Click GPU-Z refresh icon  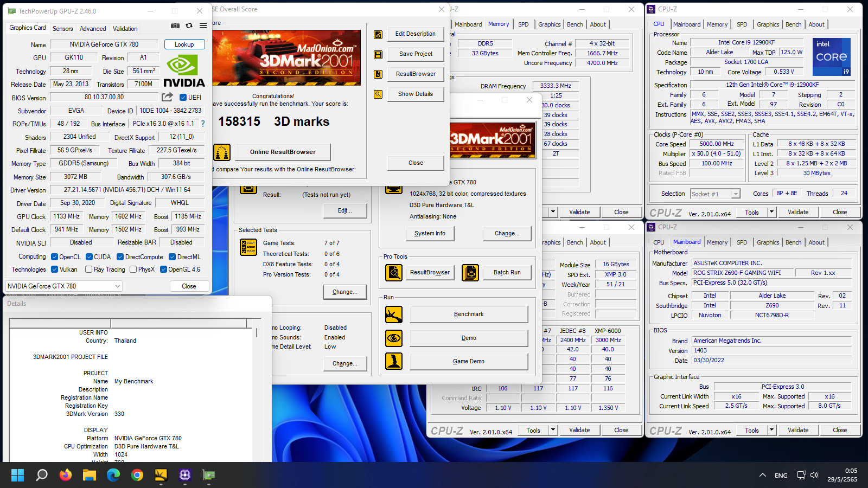(x=189, y=25)
